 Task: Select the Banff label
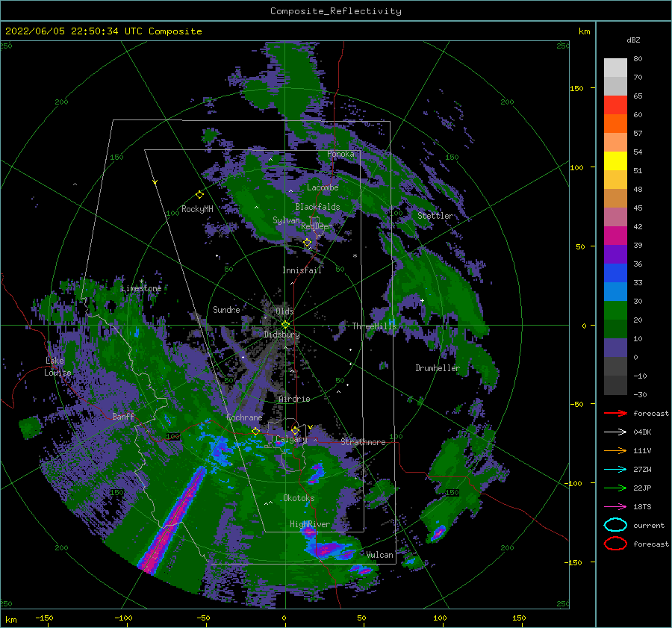click(123, 416)
